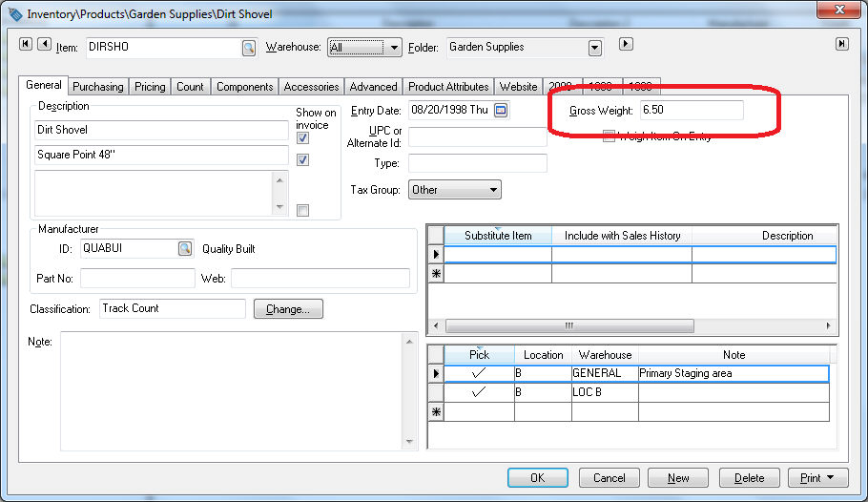Open the Print button dropdown arrow
Viewport: 868px width, 502px height.
click(831, 477)
